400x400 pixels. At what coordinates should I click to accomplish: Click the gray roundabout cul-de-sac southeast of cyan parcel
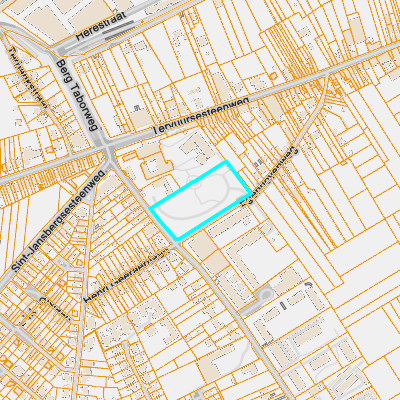click(x=266, y=295)
